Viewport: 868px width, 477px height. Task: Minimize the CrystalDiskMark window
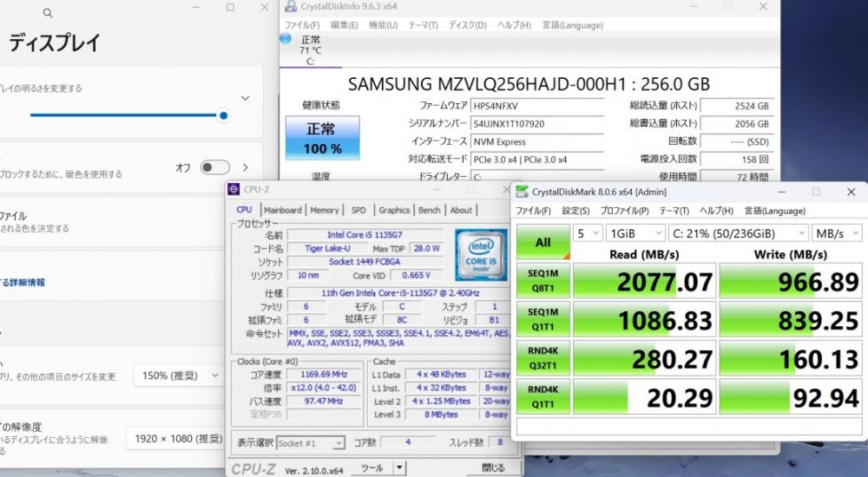click(781, 192)
